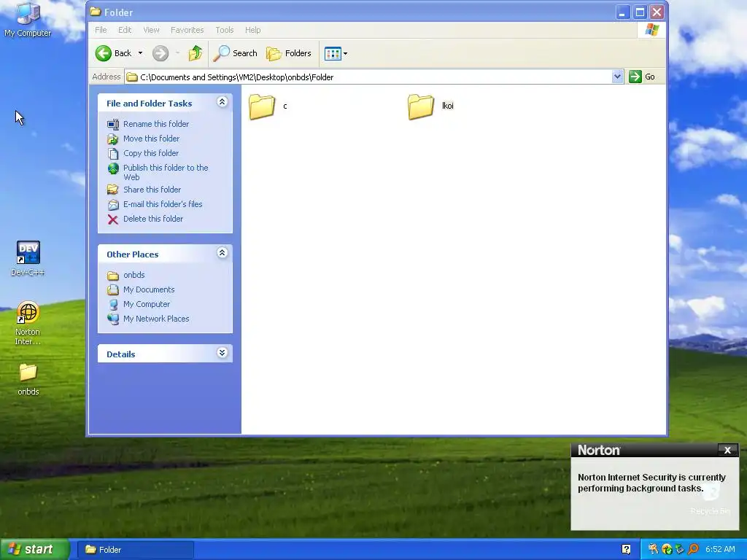
Task: Click Delete this folder link
Action: pos(153,219)
